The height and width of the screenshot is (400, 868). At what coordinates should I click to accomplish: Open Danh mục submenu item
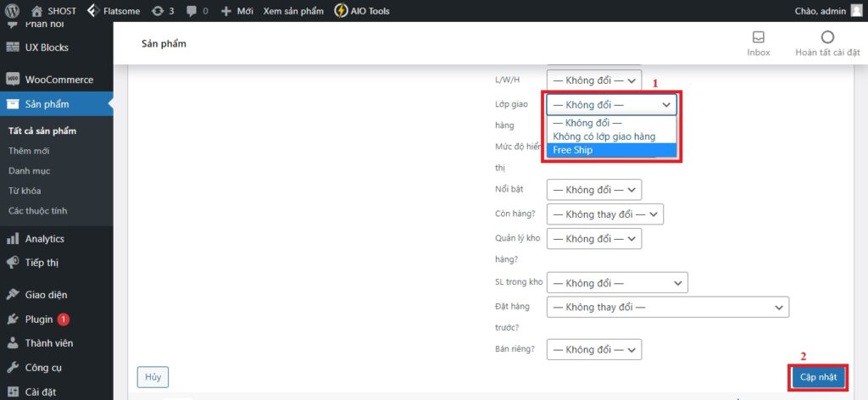click(30, 170)
